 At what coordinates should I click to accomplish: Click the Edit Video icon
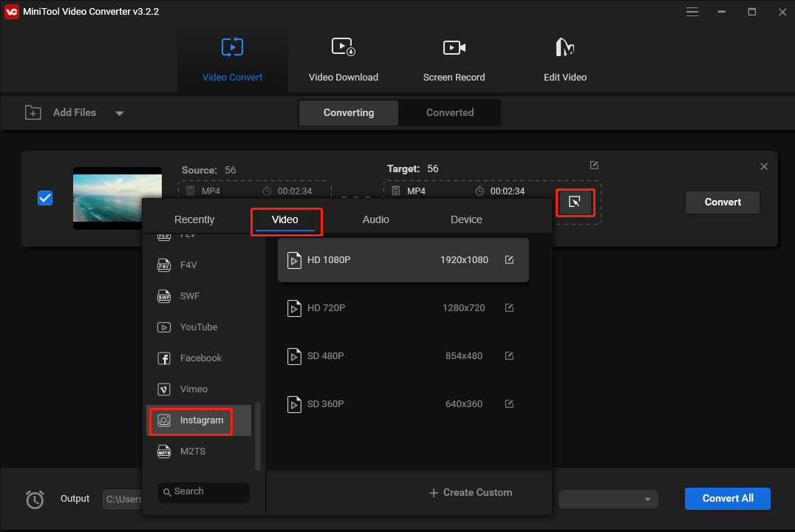(x=564, y=47)
